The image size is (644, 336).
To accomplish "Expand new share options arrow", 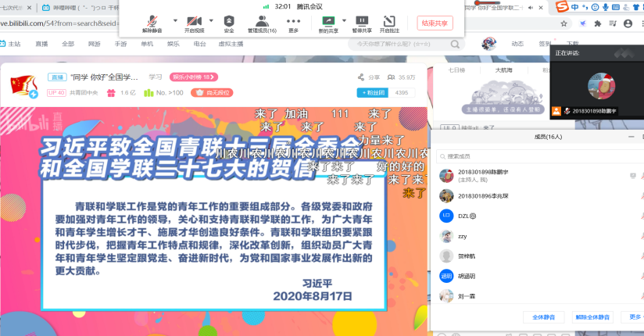I will pos(344,20).
